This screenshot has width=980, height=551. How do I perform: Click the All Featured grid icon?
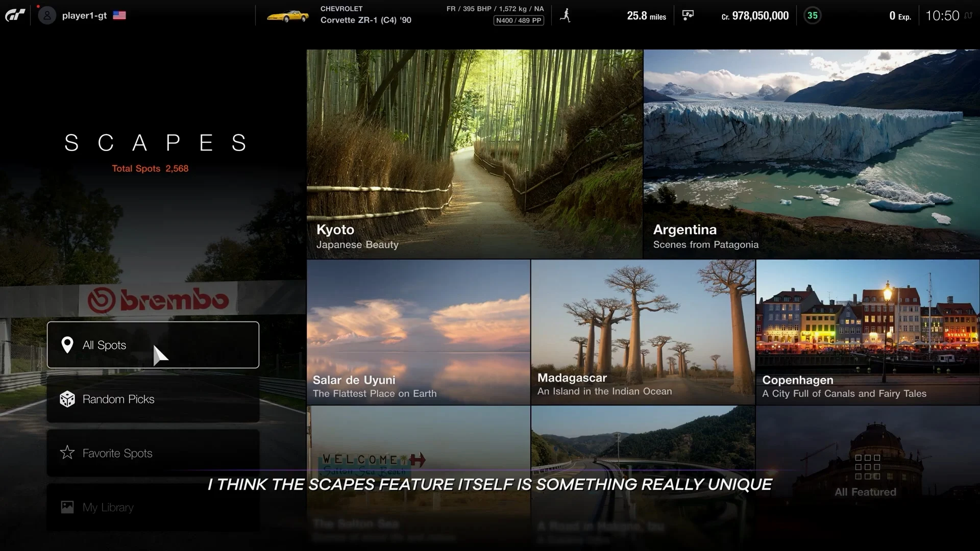pos(867,467)
